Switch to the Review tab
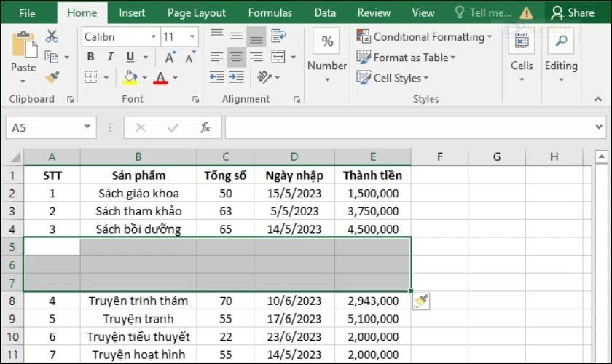 coord(374,13)
